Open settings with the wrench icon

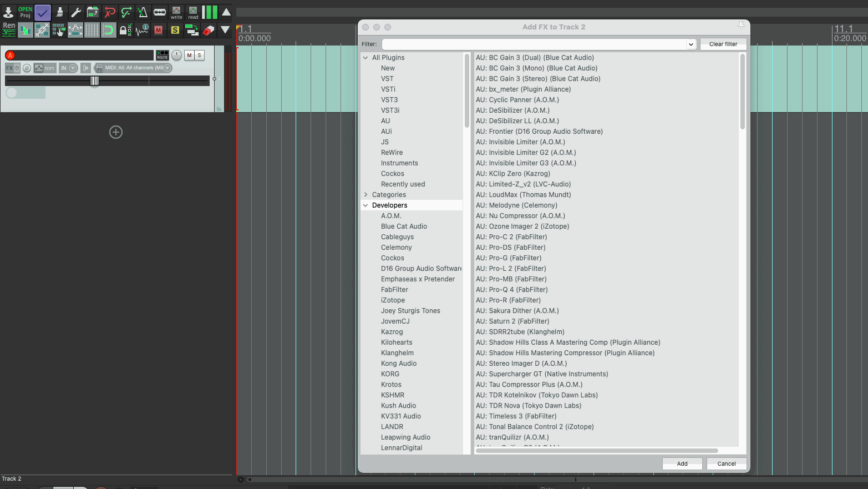point(76,12)
